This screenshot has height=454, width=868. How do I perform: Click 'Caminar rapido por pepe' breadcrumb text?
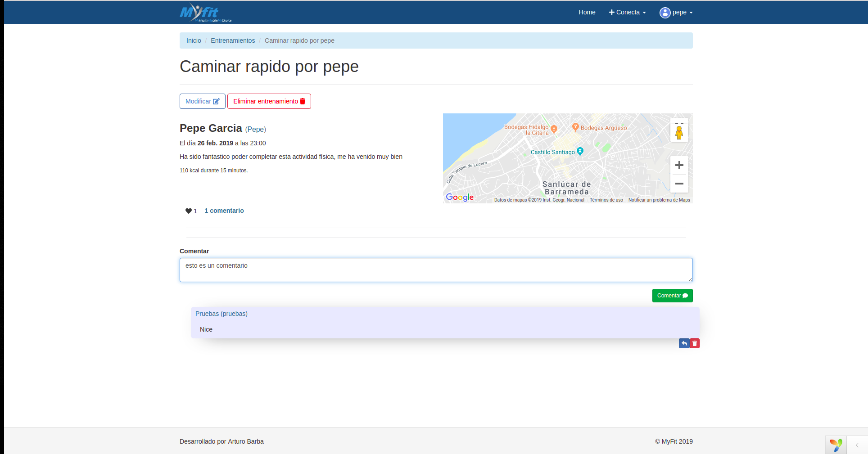(x=299, y=40)
